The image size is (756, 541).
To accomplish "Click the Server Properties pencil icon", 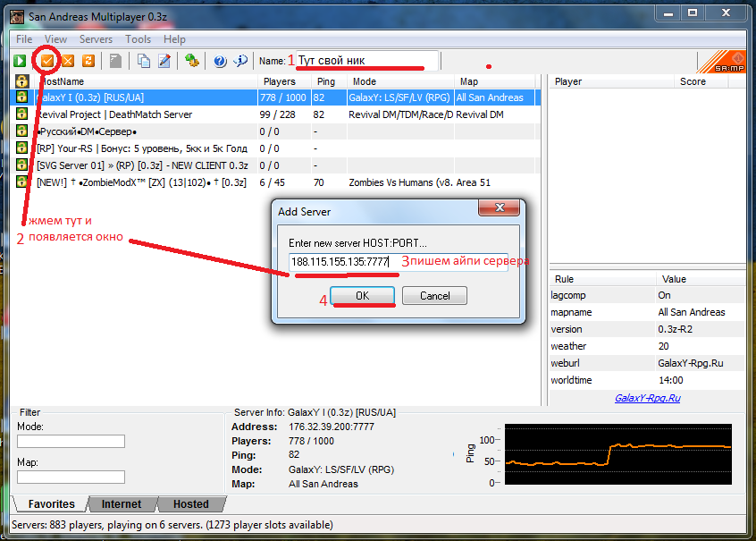I will pos(164,60).
